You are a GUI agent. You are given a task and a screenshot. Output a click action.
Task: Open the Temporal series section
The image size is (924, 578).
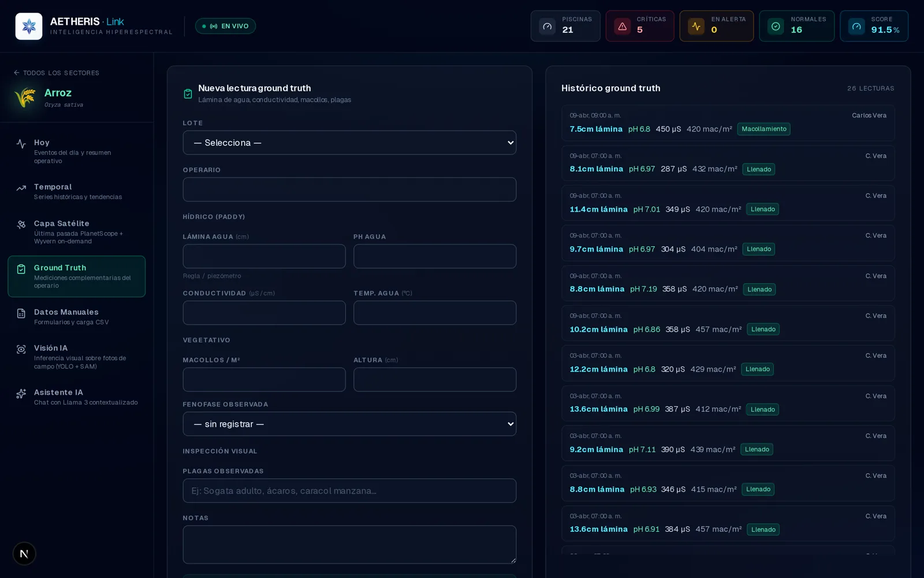pyautogui.click(x=77, y=191)
